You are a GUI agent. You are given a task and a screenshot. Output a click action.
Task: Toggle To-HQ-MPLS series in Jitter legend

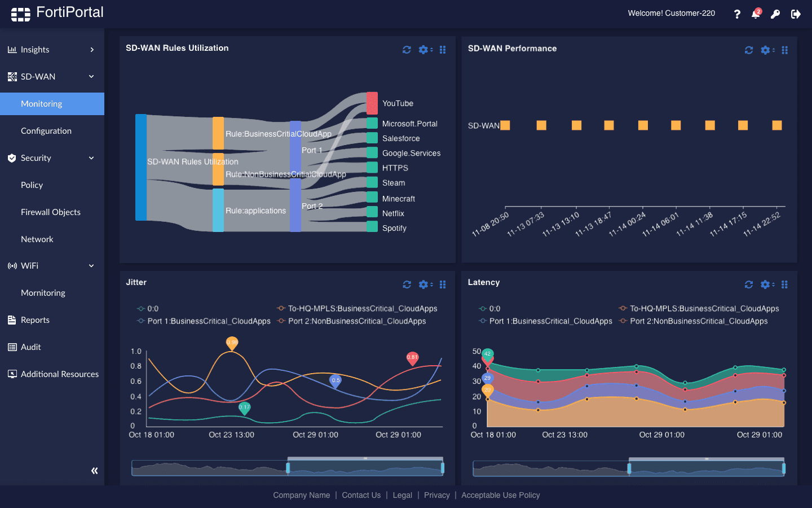click(357, 309)
